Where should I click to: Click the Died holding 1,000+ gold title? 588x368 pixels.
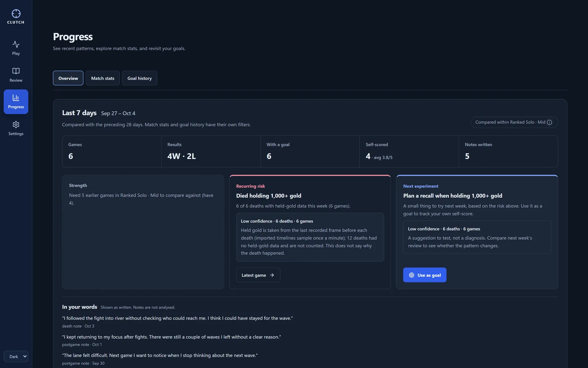click(x=269, y=196)
